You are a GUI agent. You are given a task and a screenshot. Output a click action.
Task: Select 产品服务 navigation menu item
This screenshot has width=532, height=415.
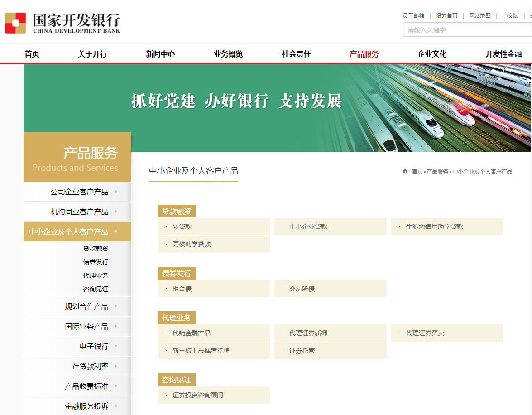pyautogui.click(x=364, y=54)
